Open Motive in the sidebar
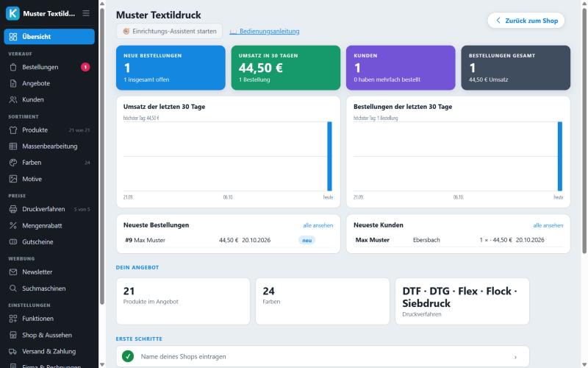This screenshot has width=588, height=368. click(49, 179)
